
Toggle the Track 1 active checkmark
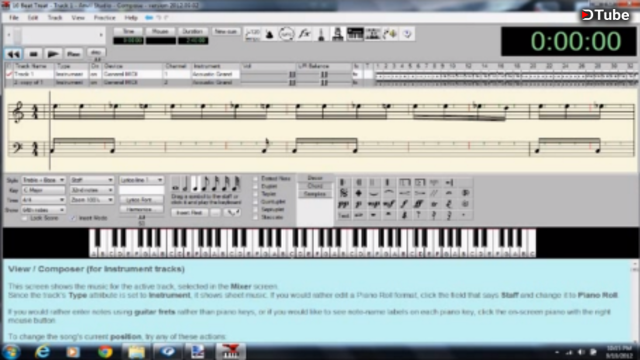[x=9, y=74]
